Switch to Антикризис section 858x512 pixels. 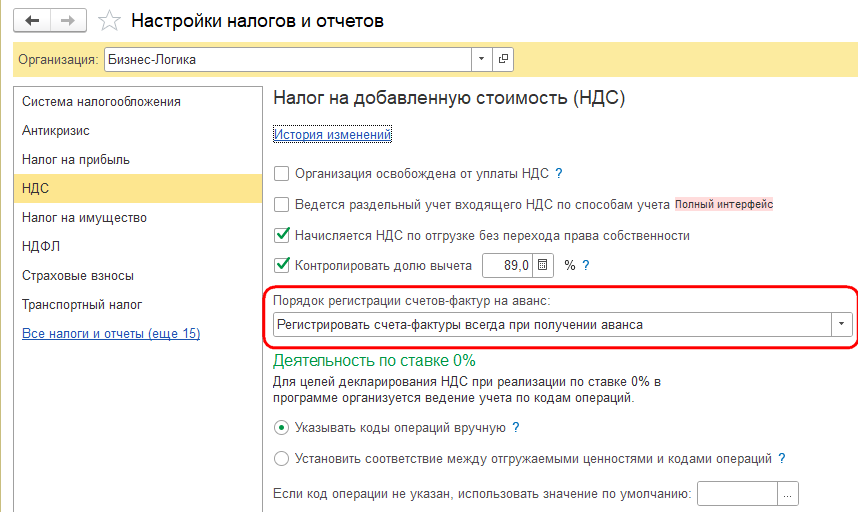138,131
